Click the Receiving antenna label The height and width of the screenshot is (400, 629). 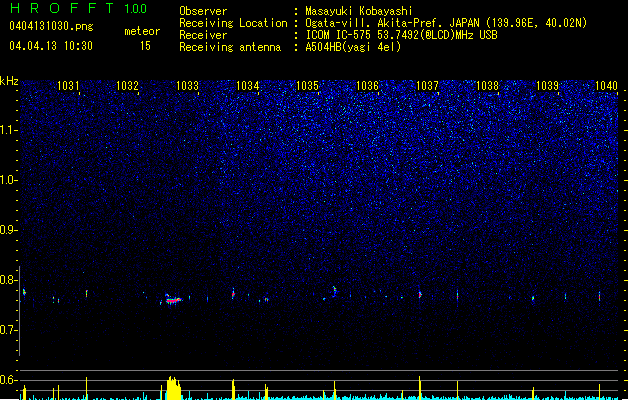tap(230, 47)
